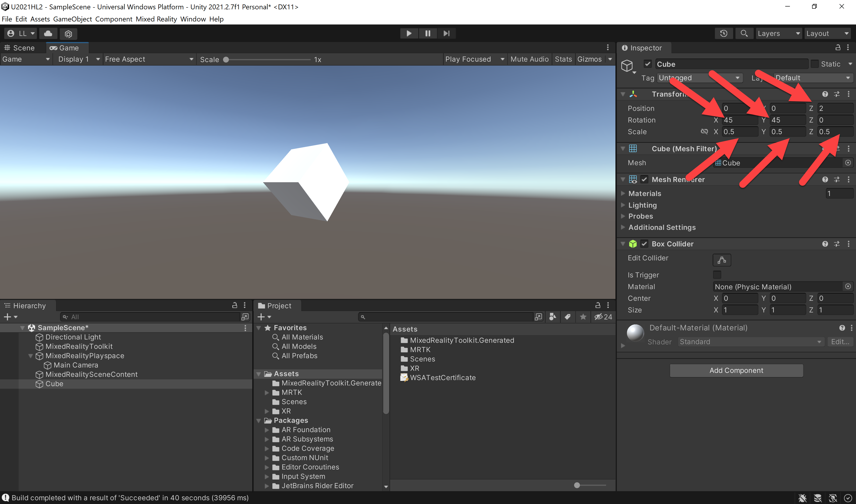Click the Mesh object picker circle
The image size is (856, 504).
[848, 163]
